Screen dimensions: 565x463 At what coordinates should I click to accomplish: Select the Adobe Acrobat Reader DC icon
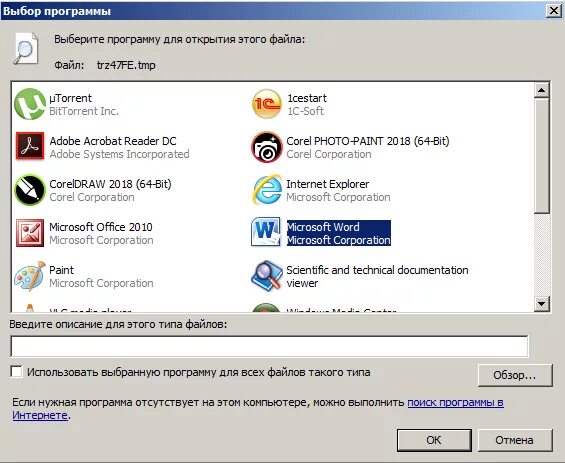(x=30, y=147)
